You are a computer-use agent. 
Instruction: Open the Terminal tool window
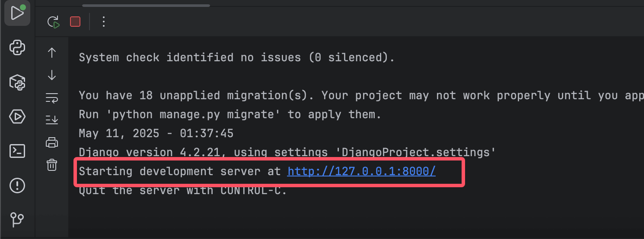17,151
